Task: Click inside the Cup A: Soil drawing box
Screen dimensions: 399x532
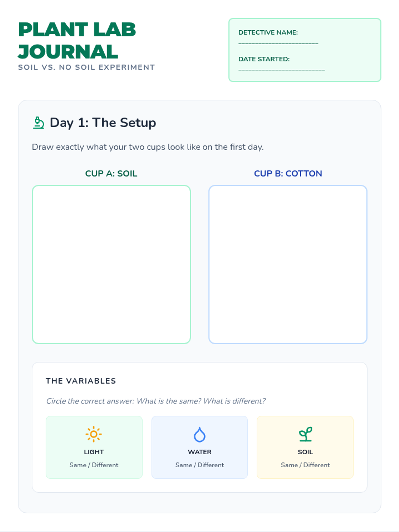Action: (x=111, y=264)
